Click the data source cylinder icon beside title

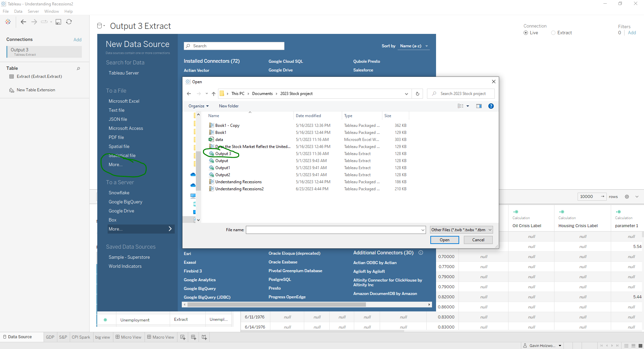99,26
